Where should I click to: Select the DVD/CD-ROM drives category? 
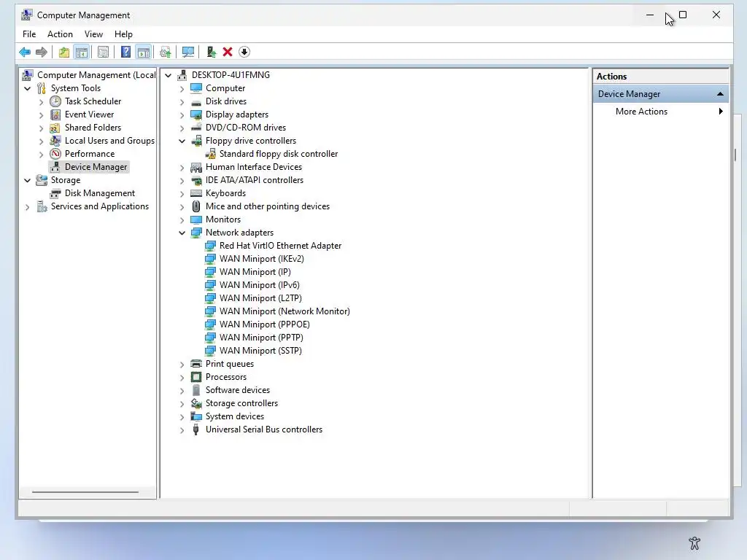pyautogui.click(x=246, y=128)
